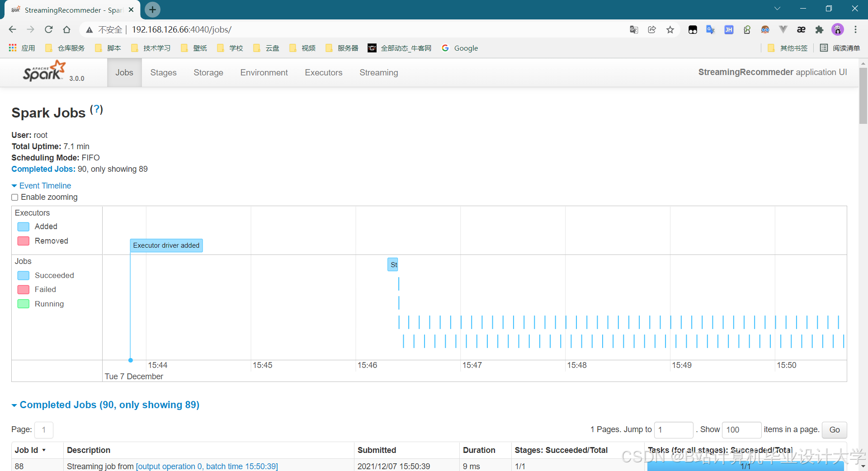Click the browser address bar URL
The width and height of the screenshot is (868, 471).
point(182,30)
